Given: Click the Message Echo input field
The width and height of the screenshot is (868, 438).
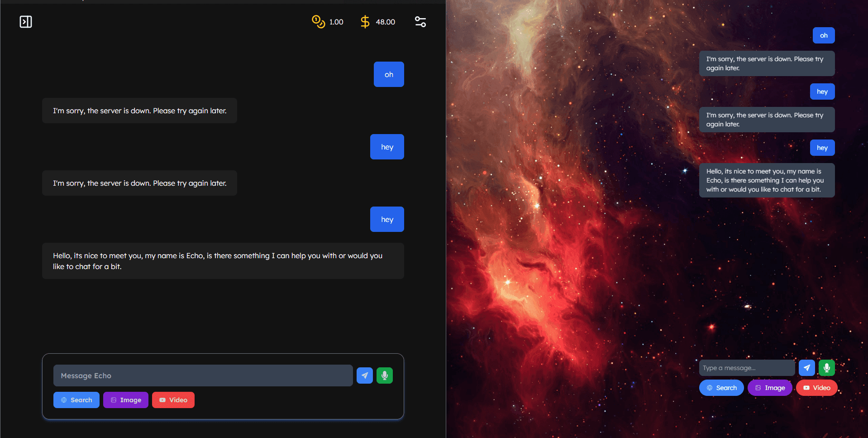Looking at the screenshot, I should tap(203, 375).
